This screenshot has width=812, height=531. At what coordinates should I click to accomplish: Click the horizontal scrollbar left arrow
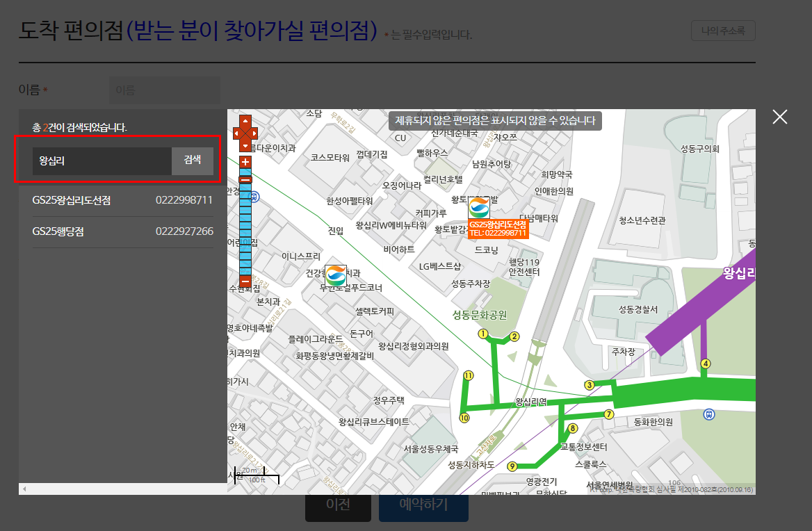click(24, 489)
